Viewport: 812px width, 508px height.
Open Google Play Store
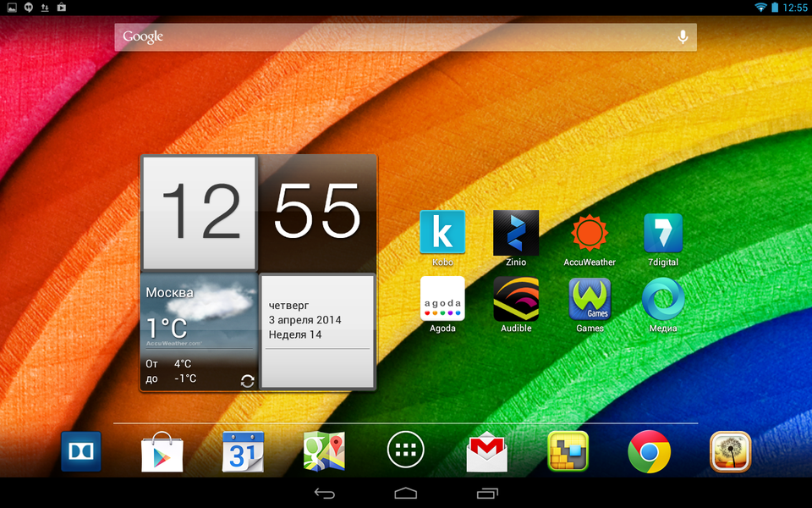[162, 451]
